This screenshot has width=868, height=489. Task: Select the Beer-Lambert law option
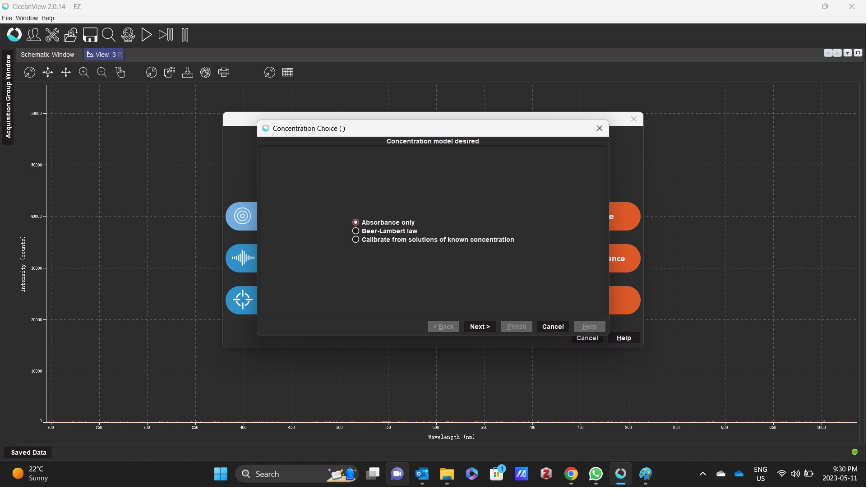(x=356, y=231)
